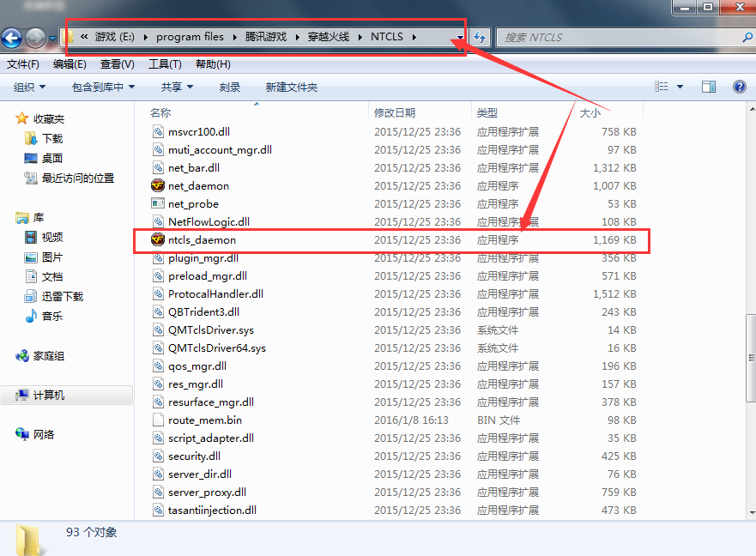Viewport: 756px width, 556px height.
Task: Open the 帮助(H) menu
Action: (x=213, y=64)
